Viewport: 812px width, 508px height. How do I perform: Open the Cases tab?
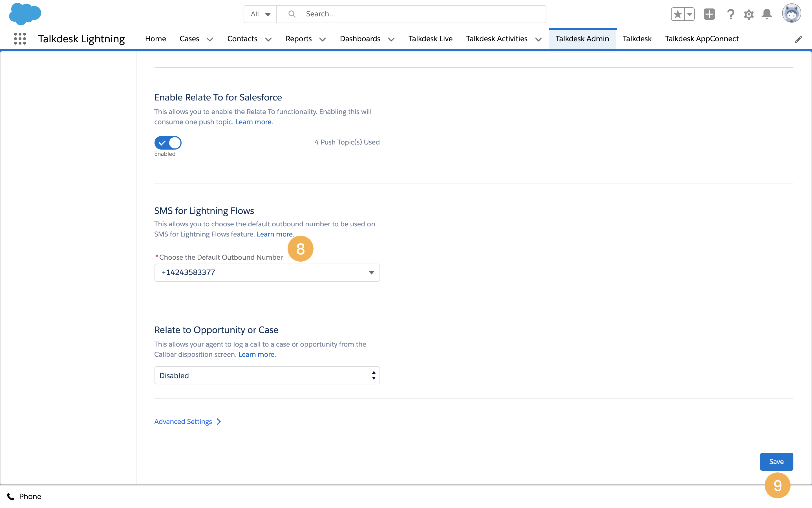coord(189,39)
